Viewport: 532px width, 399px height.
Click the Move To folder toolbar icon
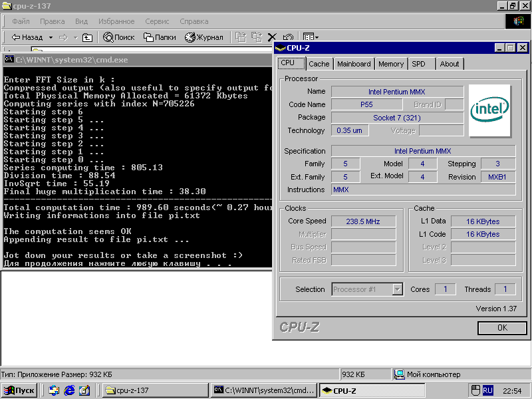[241, 37]
